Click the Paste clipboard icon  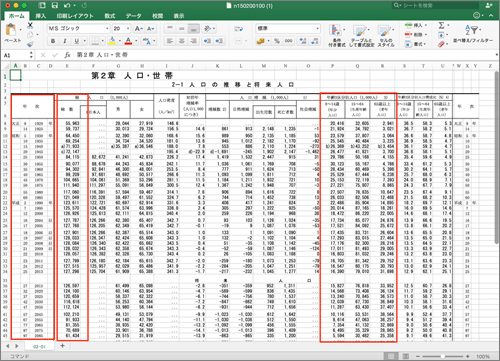(12, 31)
